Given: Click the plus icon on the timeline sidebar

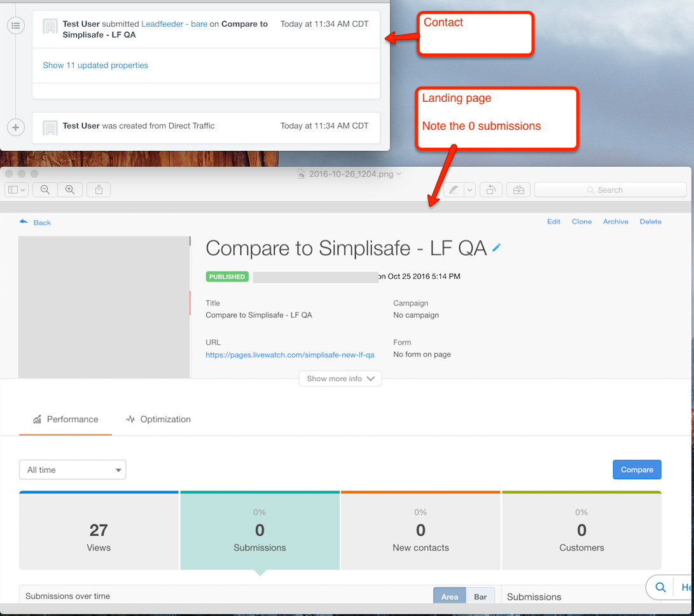Looking at the screenshot, I should (x=15, y=127).
